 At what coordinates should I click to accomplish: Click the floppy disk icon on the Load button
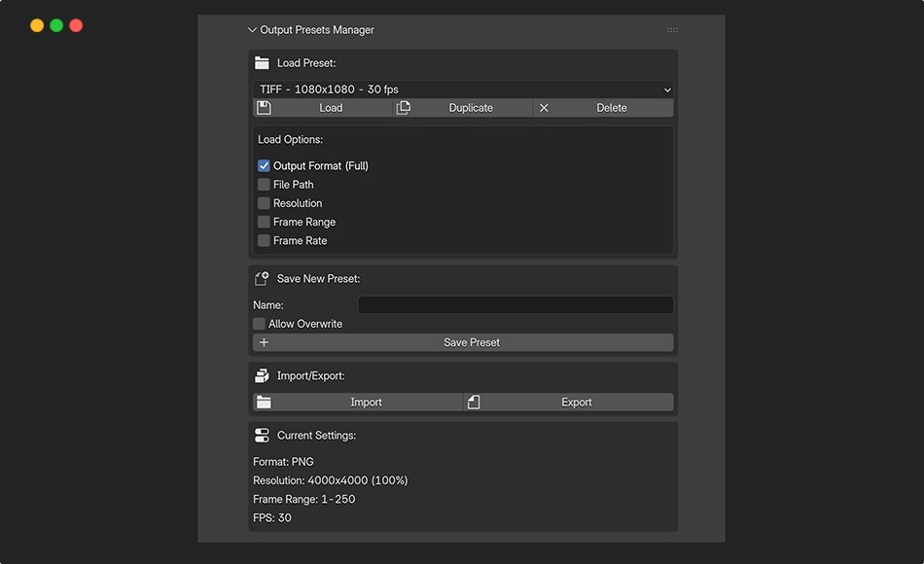[264, 107]
